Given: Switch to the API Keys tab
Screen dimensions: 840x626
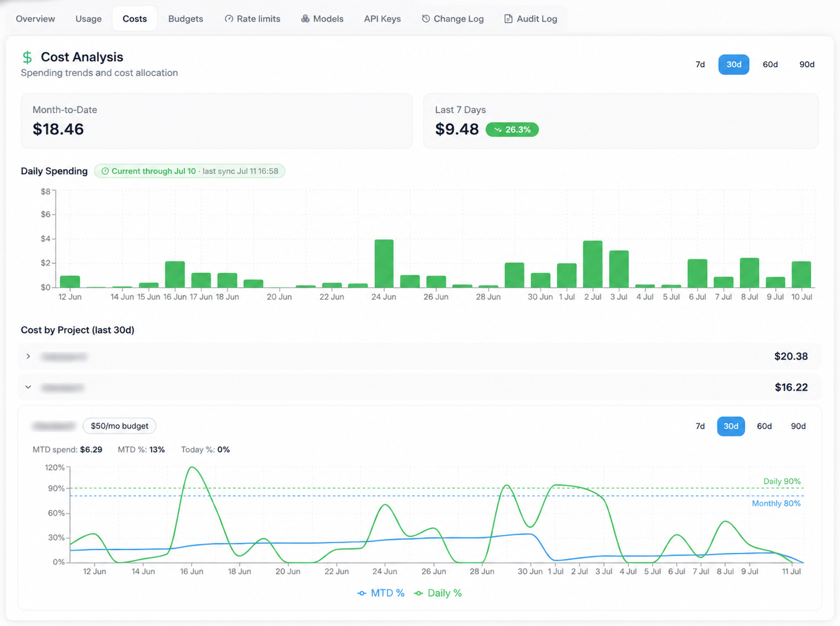Looking at the screenshot, I should point(382,18).
